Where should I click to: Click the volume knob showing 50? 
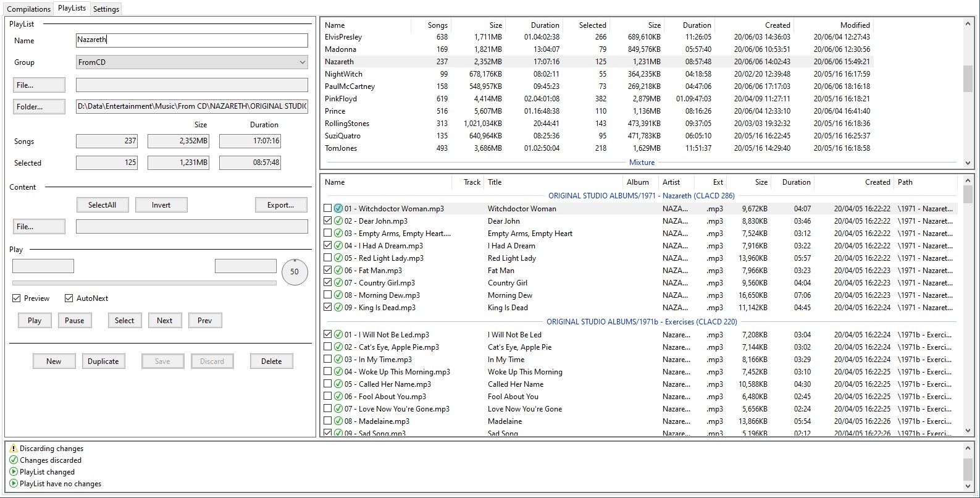click(295, 272)
